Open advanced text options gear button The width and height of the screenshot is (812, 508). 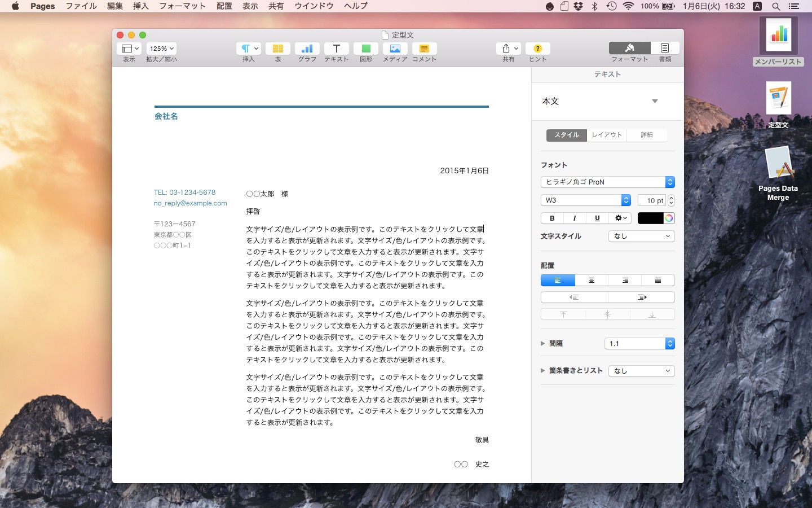point(621,218)
